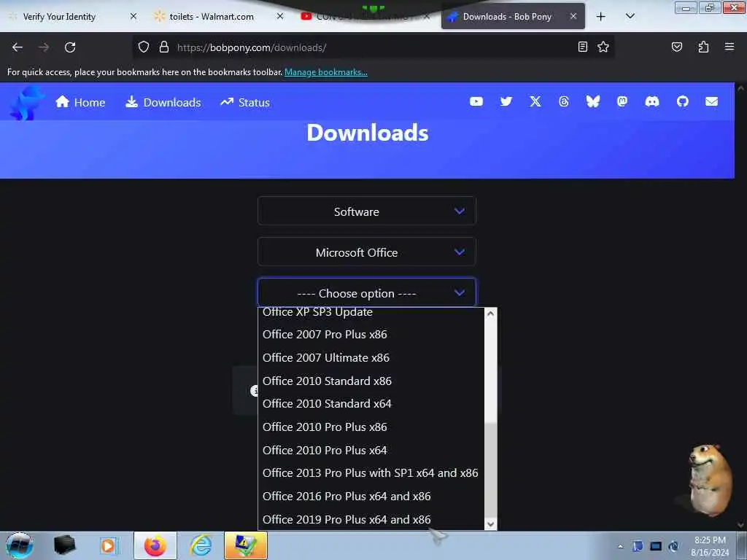
Task: Click the Choose option dropdown
Action: (x=366, y=293)
